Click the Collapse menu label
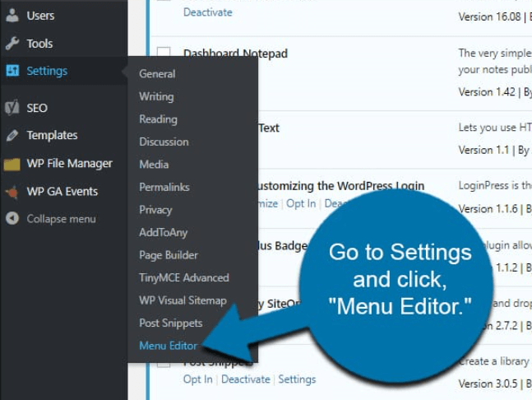Image resolution: width=532 pixels, height=400 pixels. pos(61,219)
